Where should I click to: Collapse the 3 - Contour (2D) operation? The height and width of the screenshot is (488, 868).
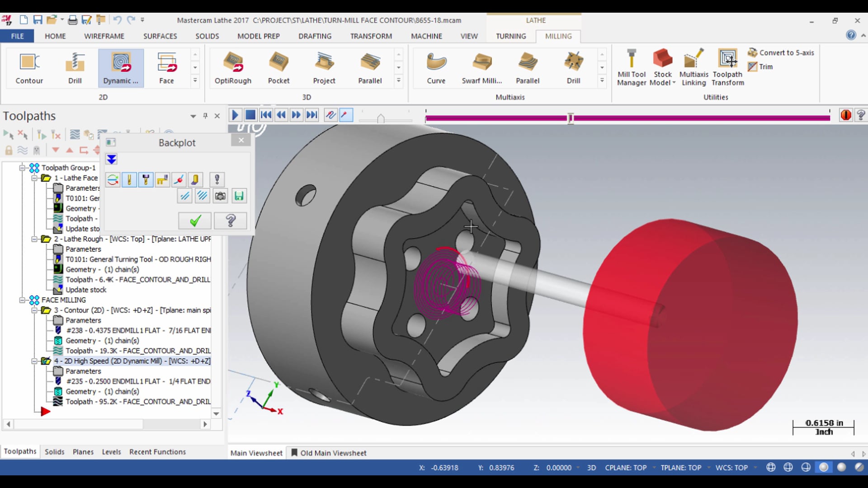click(x=34, y=310)
